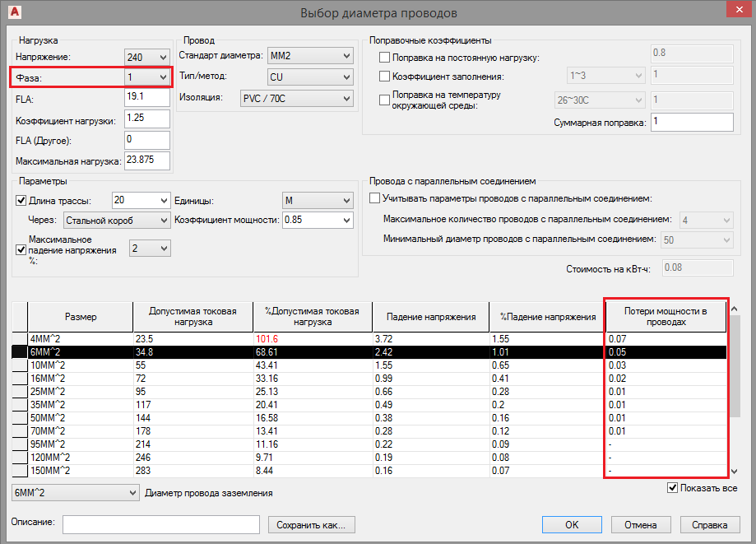Toggle the Показать все checkbox
The height and width of the screenshot is (544, 756).
pos(673,488)
